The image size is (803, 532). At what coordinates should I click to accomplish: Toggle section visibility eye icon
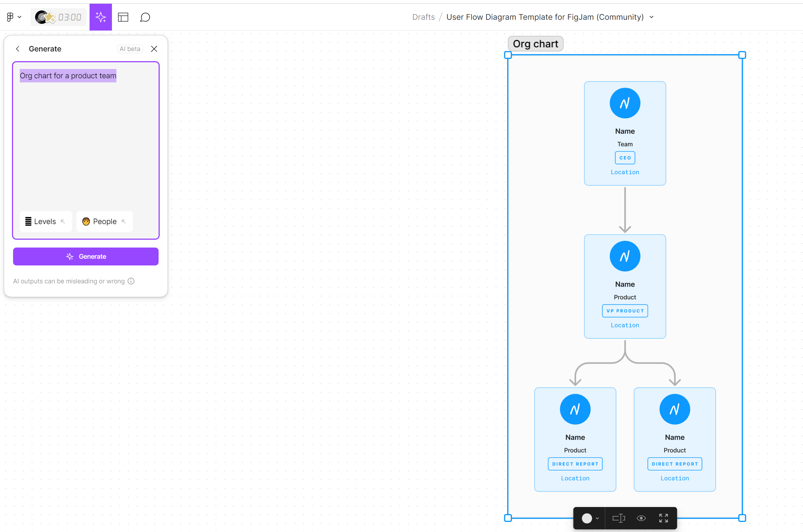pos(641,518)
